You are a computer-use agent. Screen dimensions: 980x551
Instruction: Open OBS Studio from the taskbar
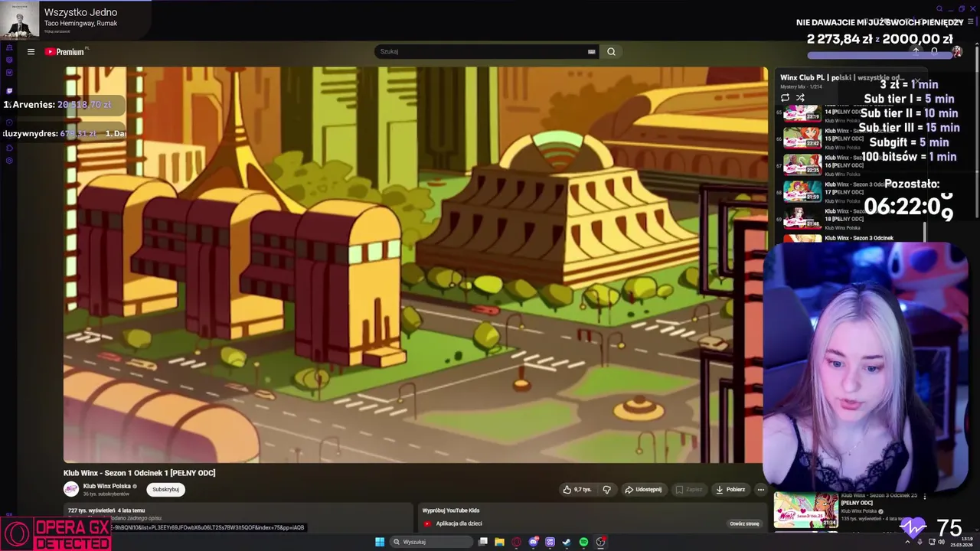[x=600, y=542]
